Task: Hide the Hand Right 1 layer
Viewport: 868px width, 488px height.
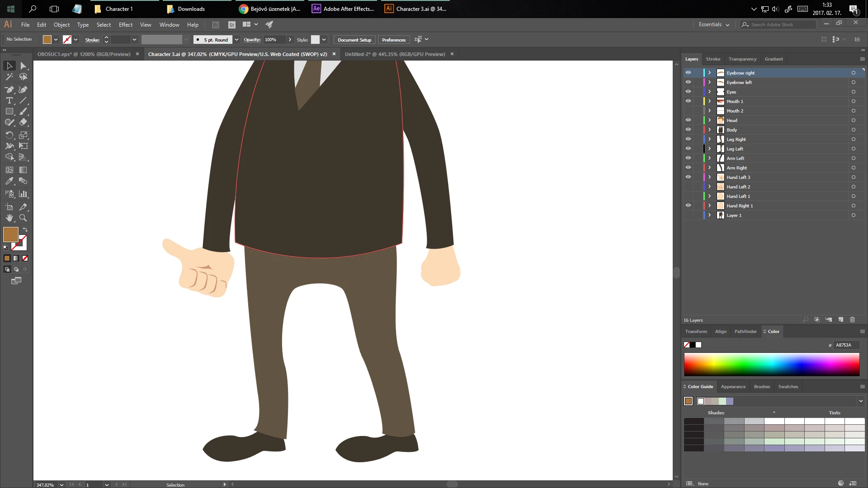Action: (x=688, y=206)
